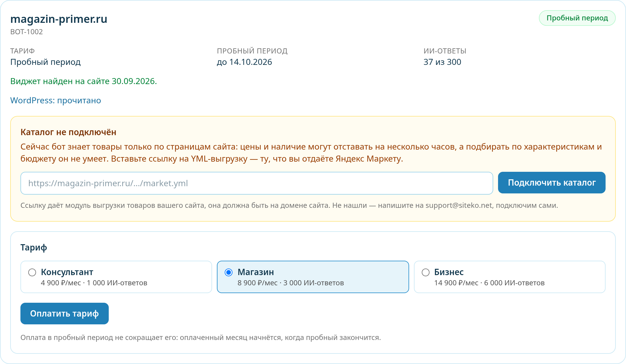
Task: Select the Магазин tariff radio button
Action: [x=229, y=272]
